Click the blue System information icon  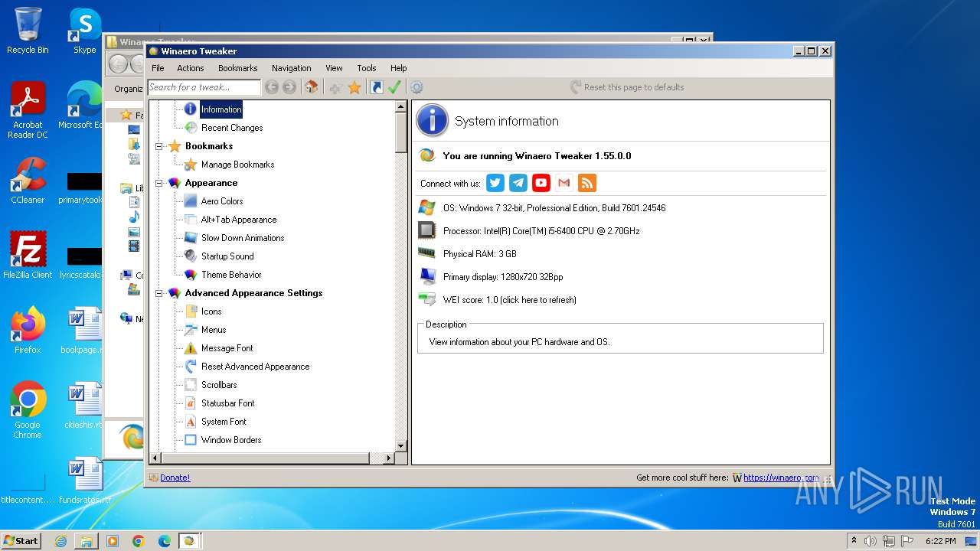[432, 121]
